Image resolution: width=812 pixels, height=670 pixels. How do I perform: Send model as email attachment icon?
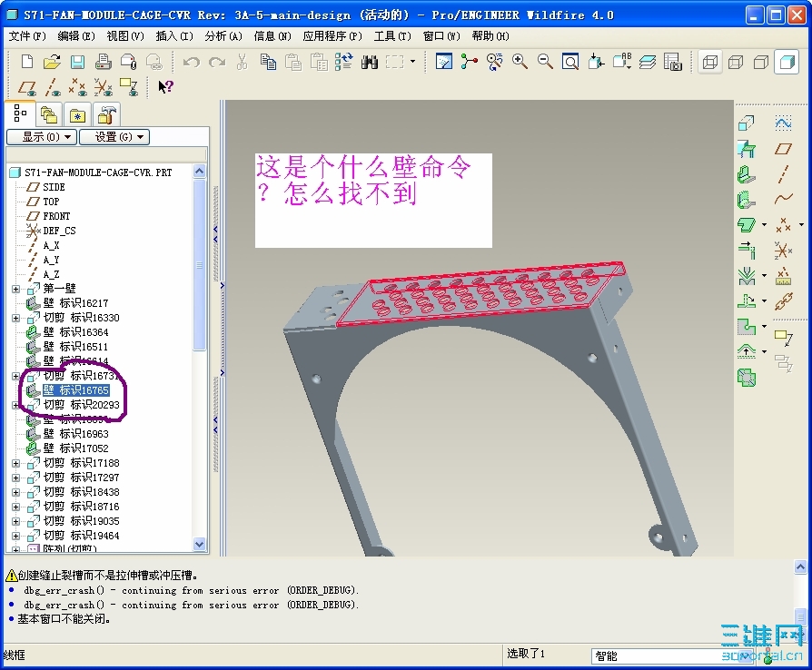tap(128, 62)
